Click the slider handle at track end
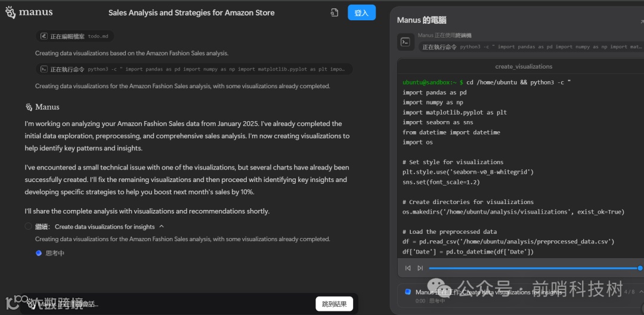 tap(640, 268)
